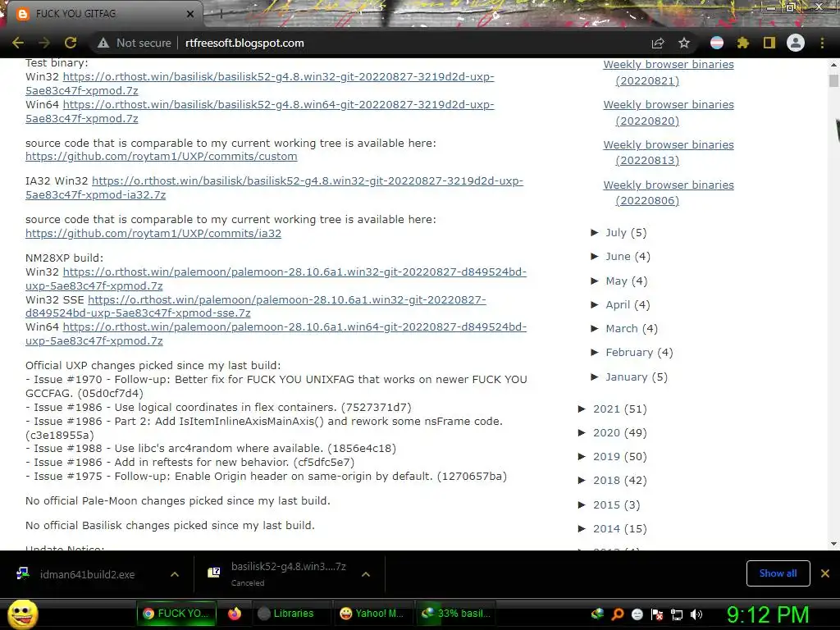Expand the January (5) archive
The width and height of the screenshot is (840, 630).
(595, 377)
